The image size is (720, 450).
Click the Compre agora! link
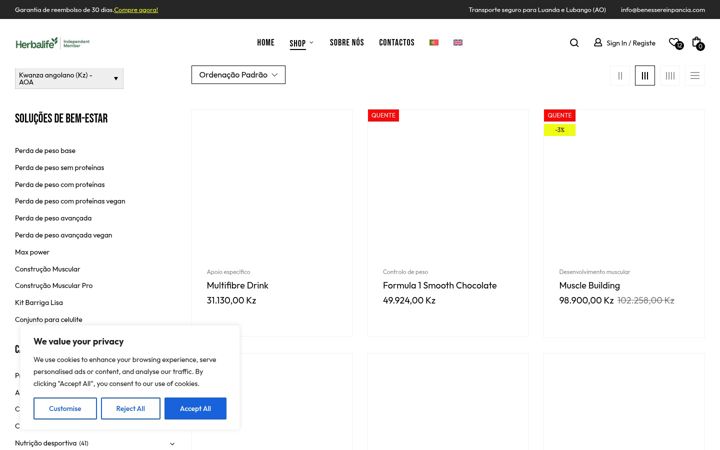point(136,10)
